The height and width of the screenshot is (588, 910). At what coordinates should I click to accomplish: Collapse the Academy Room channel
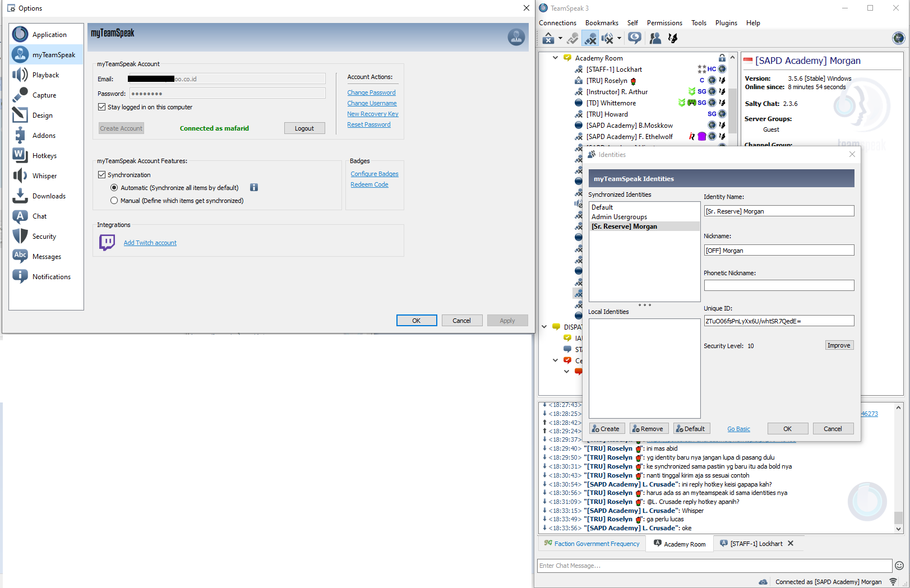point(555,58)
